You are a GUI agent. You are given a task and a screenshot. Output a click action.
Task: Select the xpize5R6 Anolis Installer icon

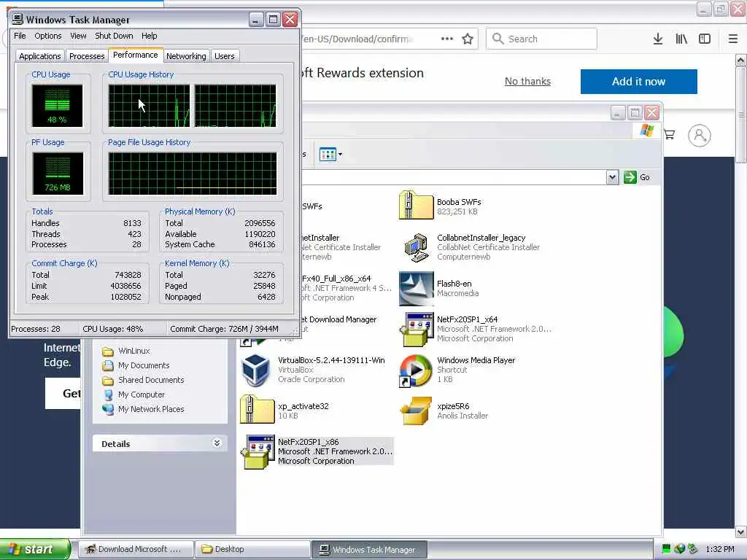tap(416, 411)
